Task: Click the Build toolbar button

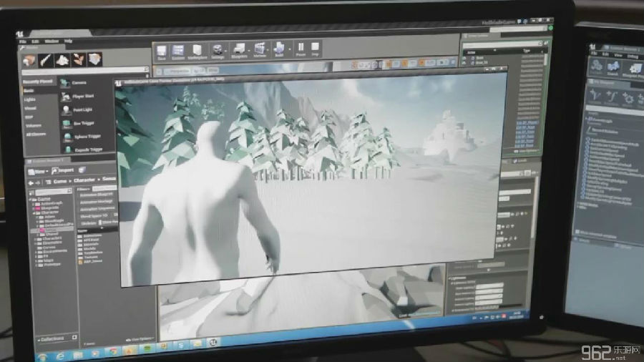Action: [279, 50]
